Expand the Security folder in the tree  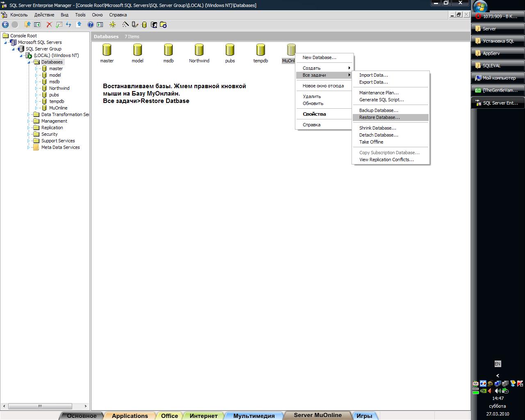29,134
